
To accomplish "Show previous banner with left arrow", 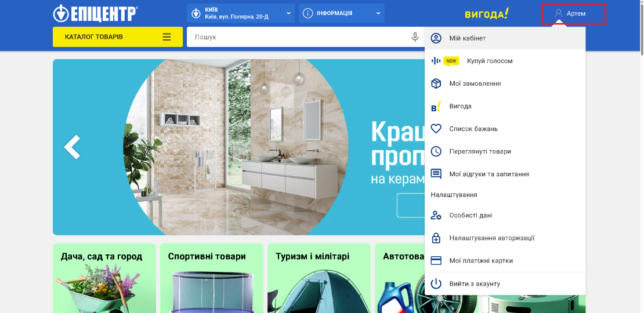I will pos(73,147).
